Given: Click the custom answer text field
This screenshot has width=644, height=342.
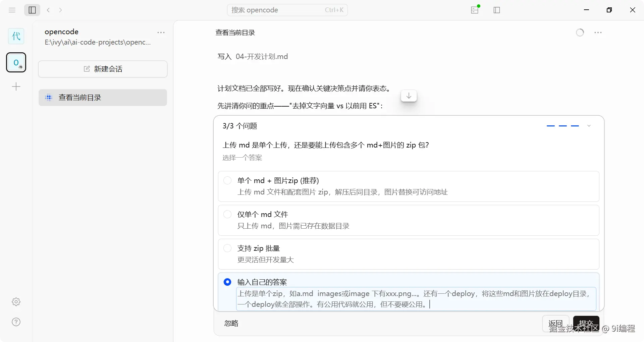Looking at the screenshot, I should click(x=416, y=299).
